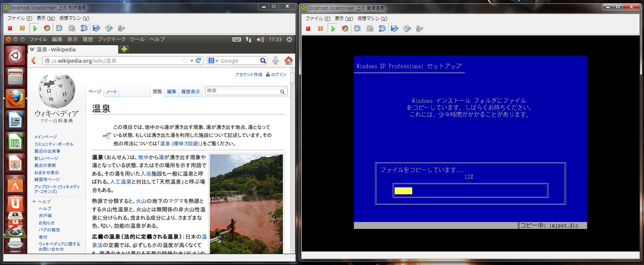The height and width of the screenshot is (265, 644).
Task: Open the Files manager in the Ubuntu launcher
Action: click(15, 77)
